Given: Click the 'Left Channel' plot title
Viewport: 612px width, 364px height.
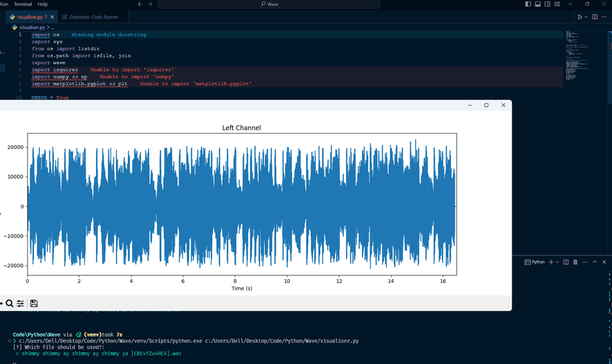Looking at the screenshot, I should tap(242, 128).
